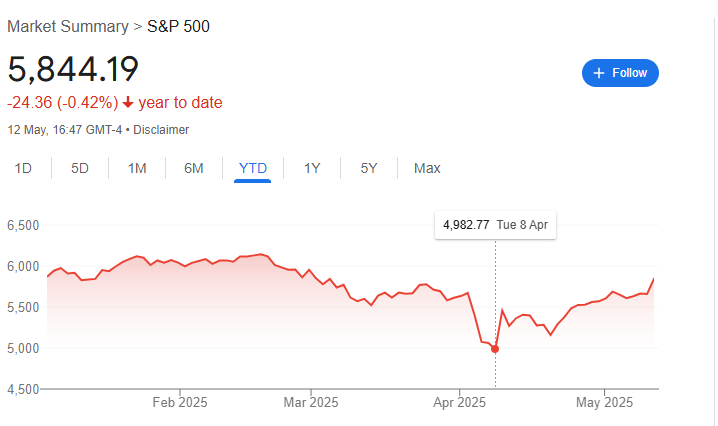Click the red down arrow icon
Screen dimensions: 718x426
[x=128, y=103]
